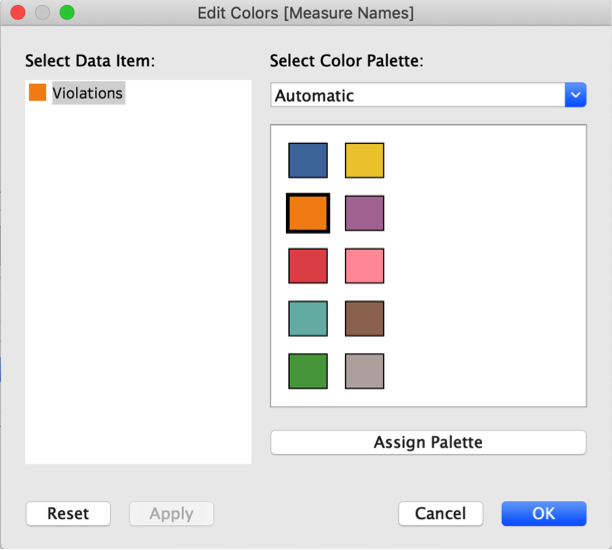Cancel the Edit Colors dialog
612x550 pixels.
[x=440, y=514]
